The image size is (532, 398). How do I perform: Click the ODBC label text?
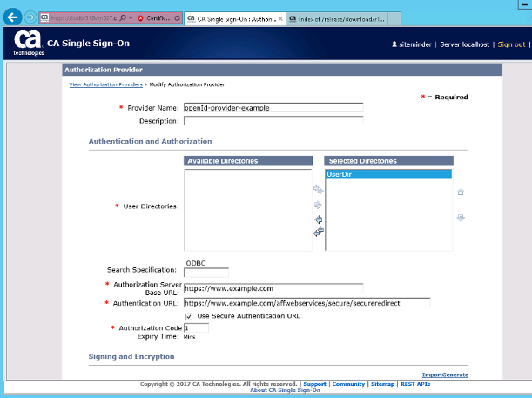click(196, 263)
